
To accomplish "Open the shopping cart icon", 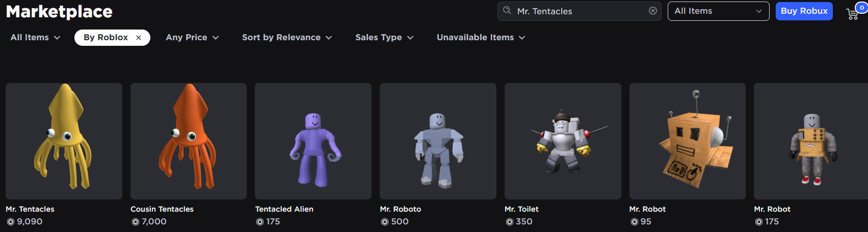I will [853, 14].
